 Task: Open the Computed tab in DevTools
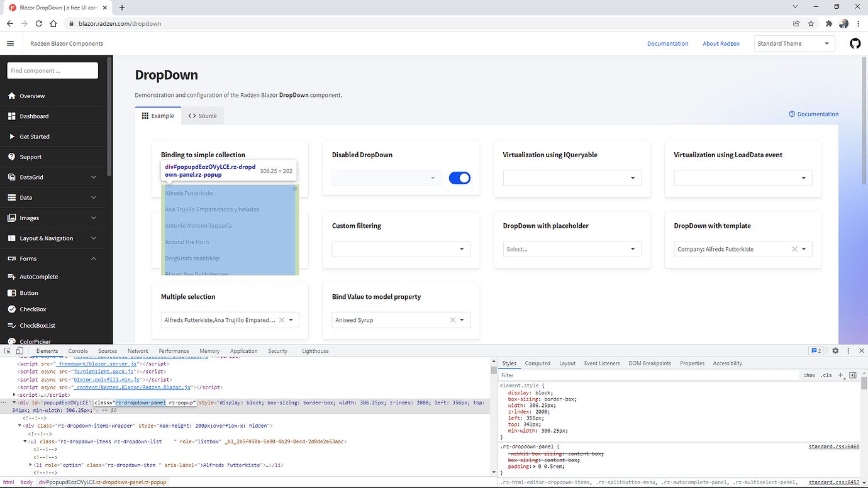pyautogui.click(x=537, y=363)
